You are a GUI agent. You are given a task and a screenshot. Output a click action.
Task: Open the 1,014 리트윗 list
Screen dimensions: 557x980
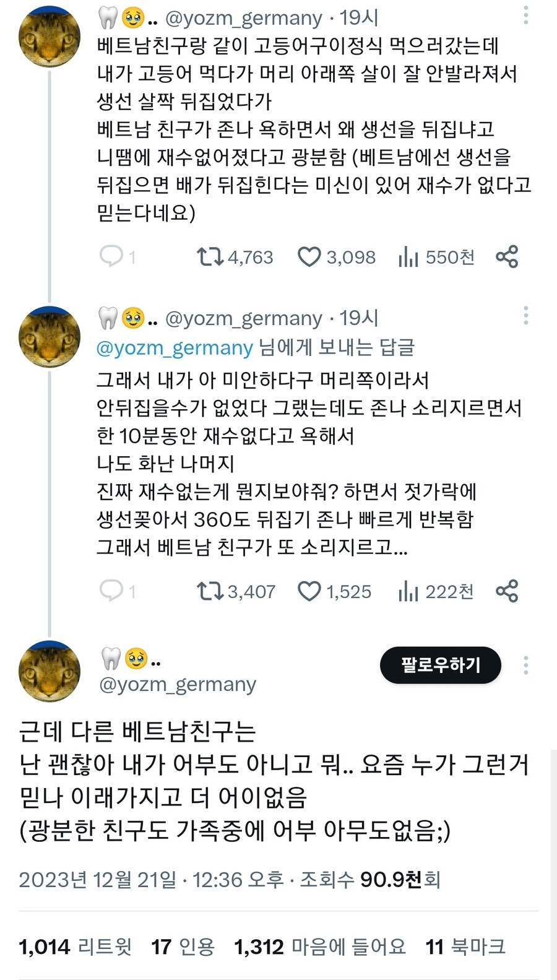click(x=76, y=946)
